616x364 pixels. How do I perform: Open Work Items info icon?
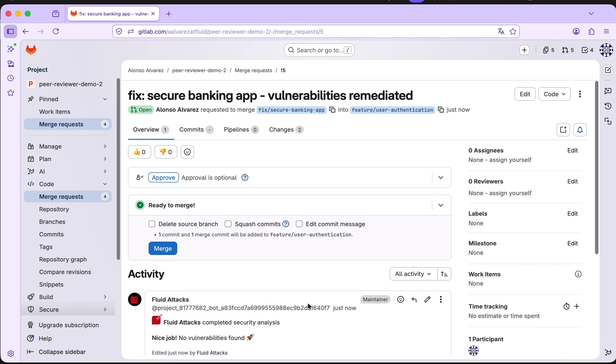[578, 274]
